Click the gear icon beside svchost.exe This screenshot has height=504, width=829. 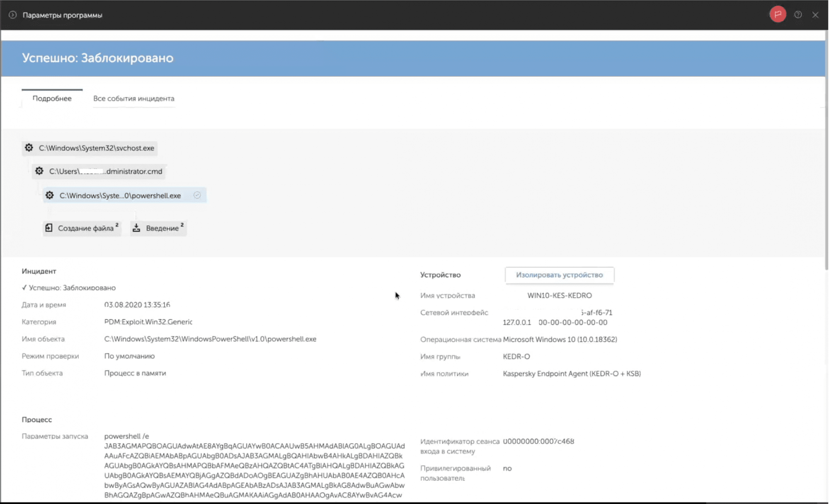pyautogui.click(x=29, y=148)
